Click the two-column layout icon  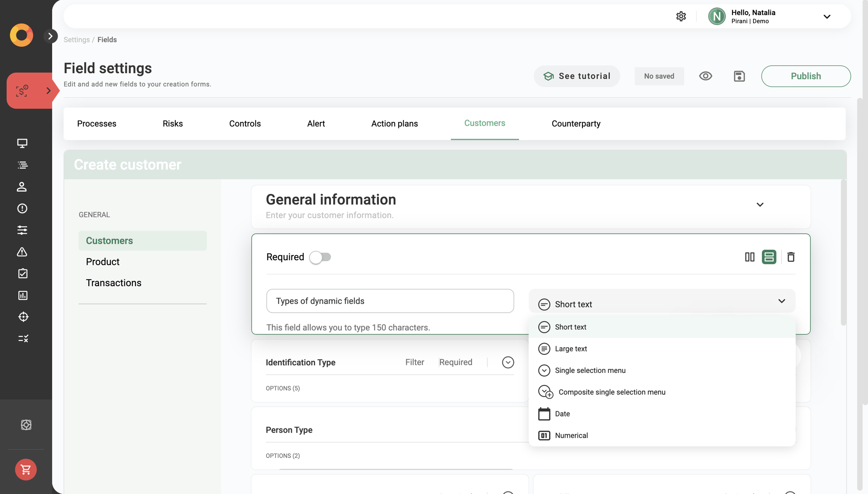pos(750,257)
